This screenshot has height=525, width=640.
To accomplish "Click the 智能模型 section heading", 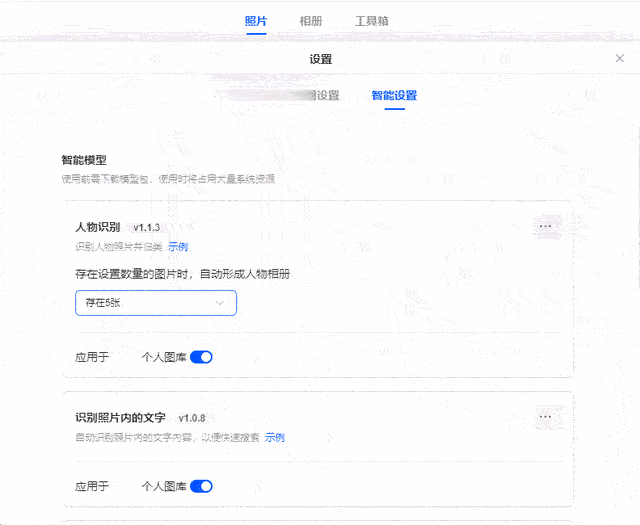I will pyautogui.click(x=84, y=160).
